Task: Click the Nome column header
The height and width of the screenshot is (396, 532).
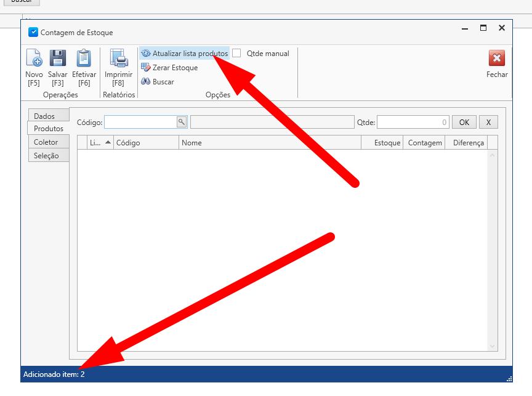Action: pyautogui.click(x=270, y=142)
